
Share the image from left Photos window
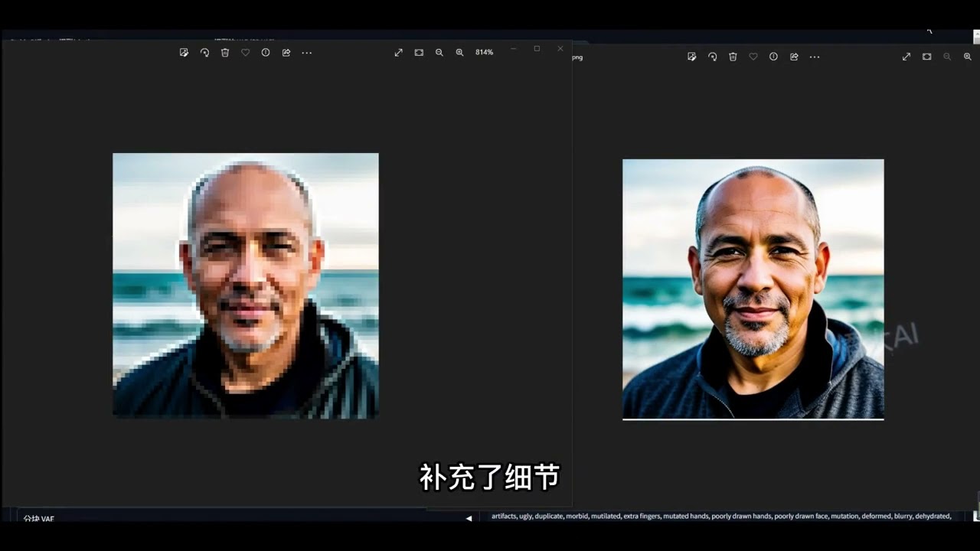286,52
